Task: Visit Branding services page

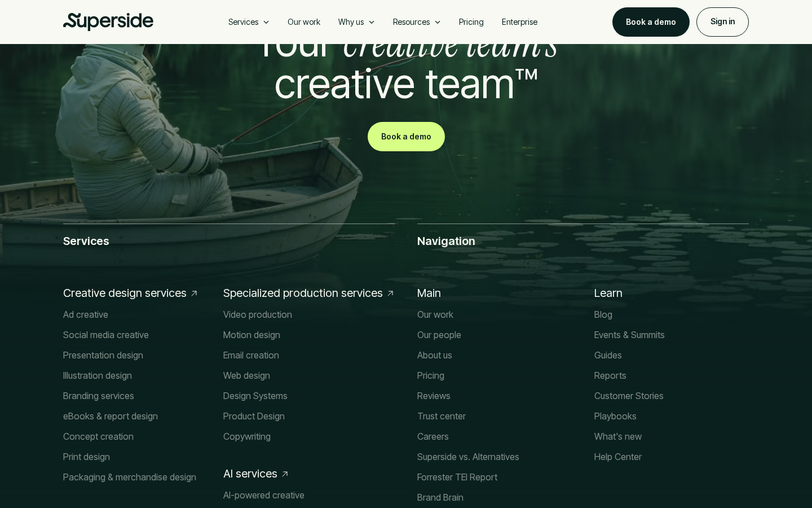Action: 99,396
